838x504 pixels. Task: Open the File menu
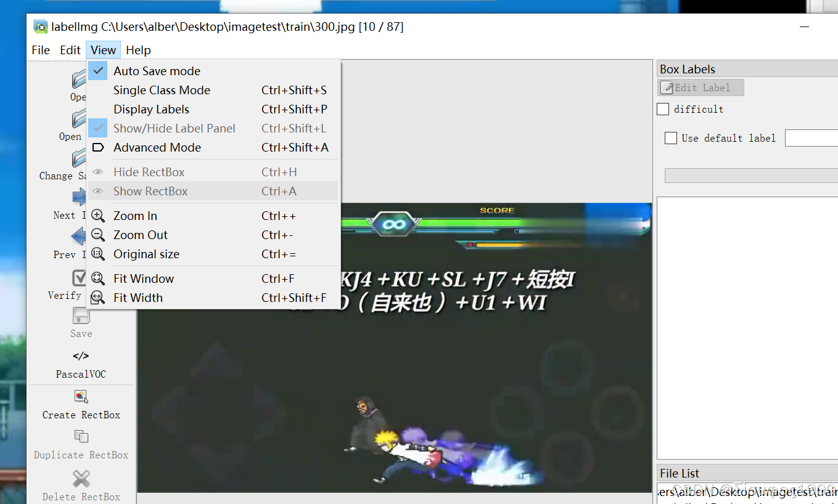pyautogui.click(x=41, y=50)
